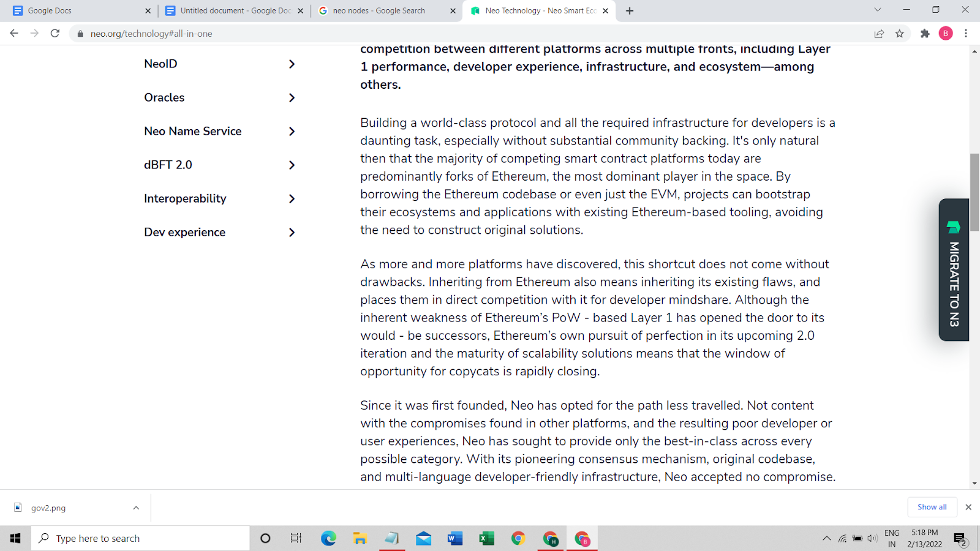Open the Chrome profile B avatar

[946, 34]
